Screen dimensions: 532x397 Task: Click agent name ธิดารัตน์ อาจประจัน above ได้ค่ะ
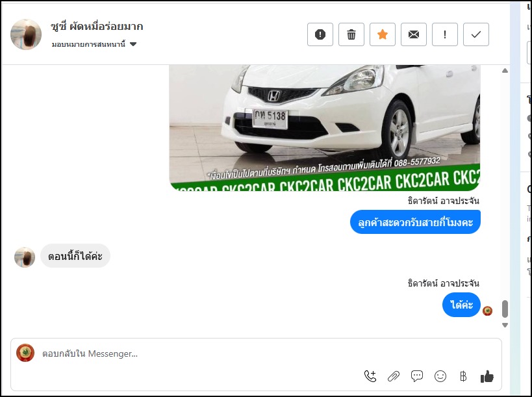tap(444, 283)
